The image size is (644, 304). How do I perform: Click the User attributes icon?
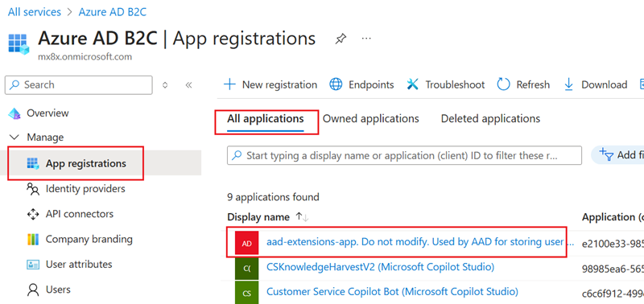pos(33,265)
